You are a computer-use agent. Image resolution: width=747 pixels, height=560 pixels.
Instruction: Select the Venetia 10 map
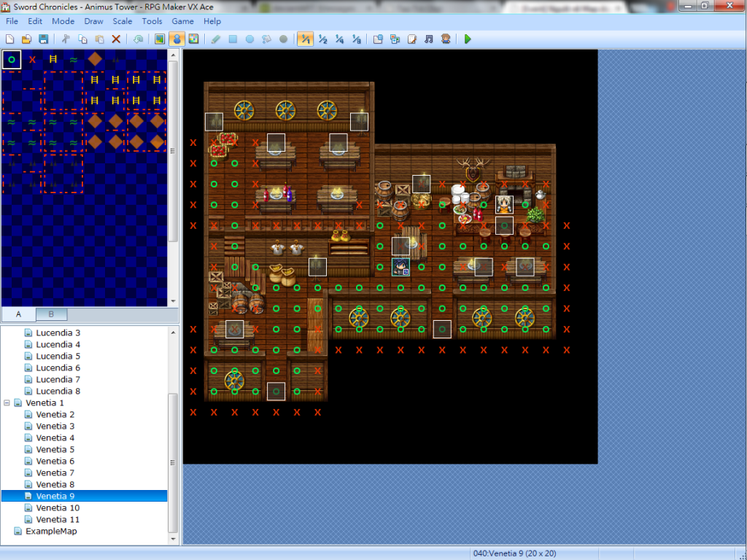point(58,507)
